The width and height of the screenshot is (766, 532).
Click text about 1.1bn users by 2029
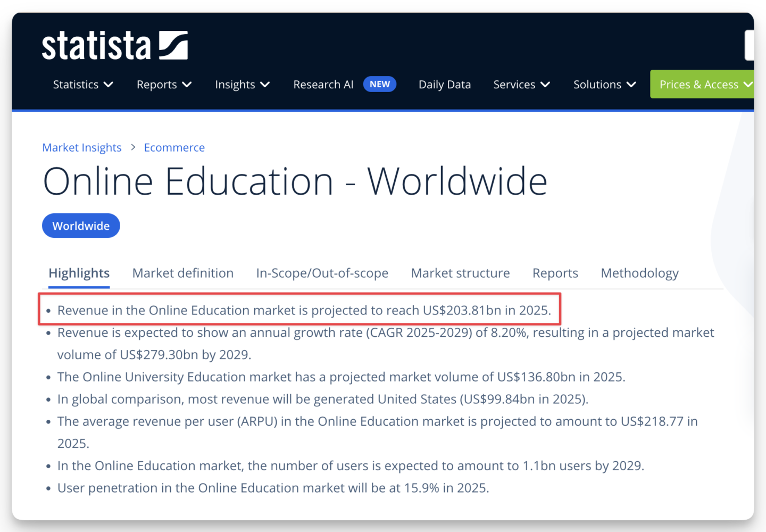coord(351,466)
